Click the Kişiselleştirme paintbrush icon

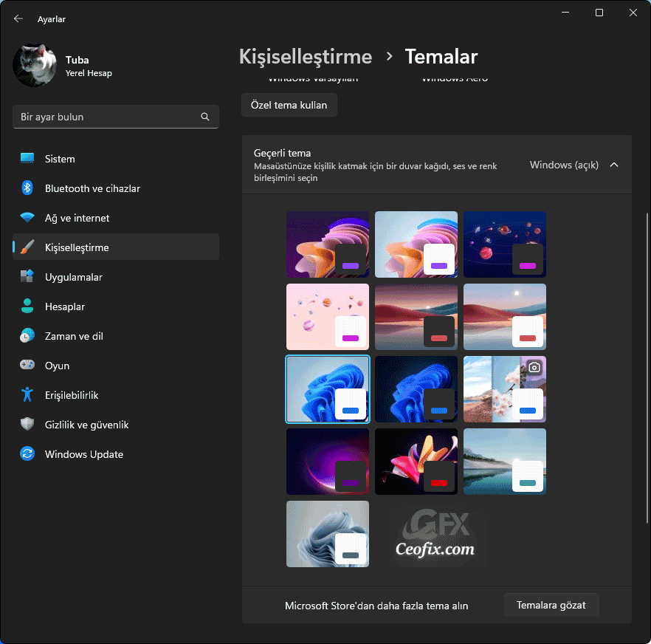[x=27, y=247]
